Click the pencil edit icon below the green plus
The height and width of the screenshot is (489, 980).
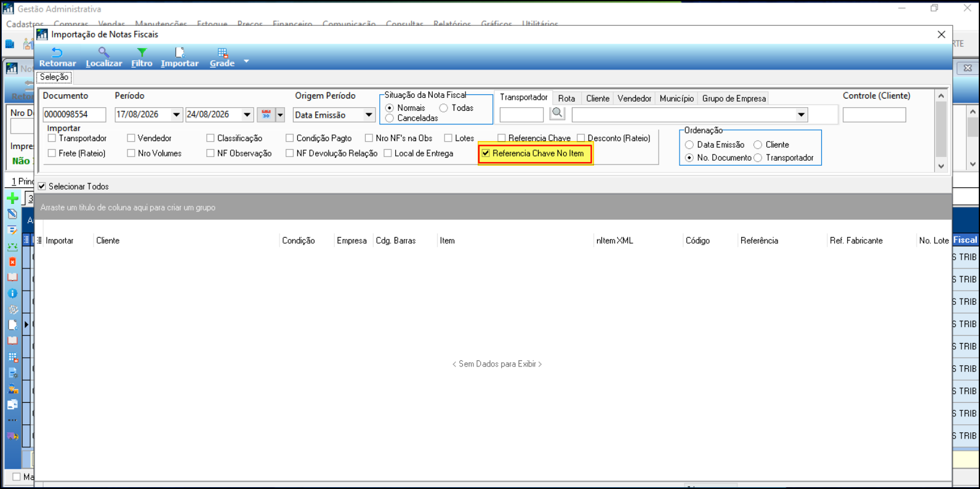(x=12, y=214)
